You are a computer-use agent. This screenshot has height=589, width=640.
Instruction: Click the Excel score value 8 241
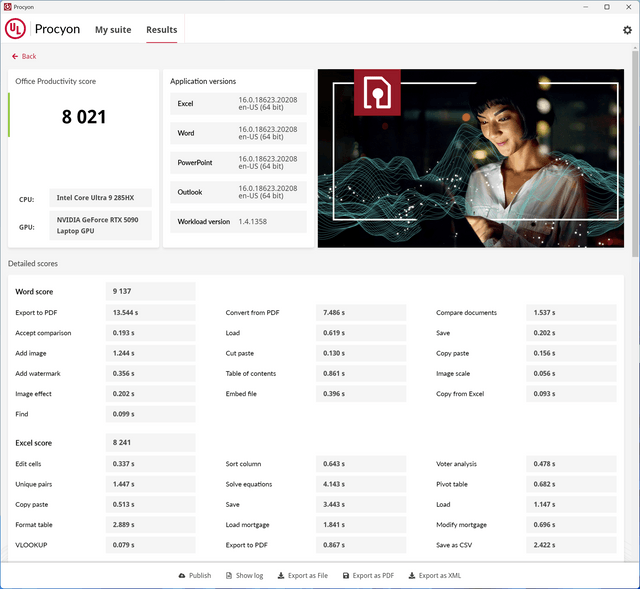point(150,442)
